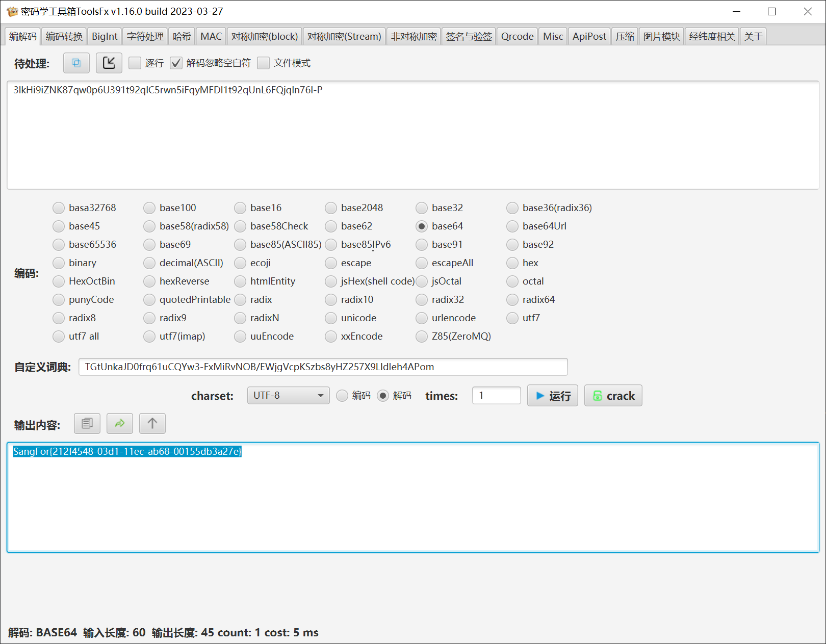Select the urlencode radio button

pos(422,318)
